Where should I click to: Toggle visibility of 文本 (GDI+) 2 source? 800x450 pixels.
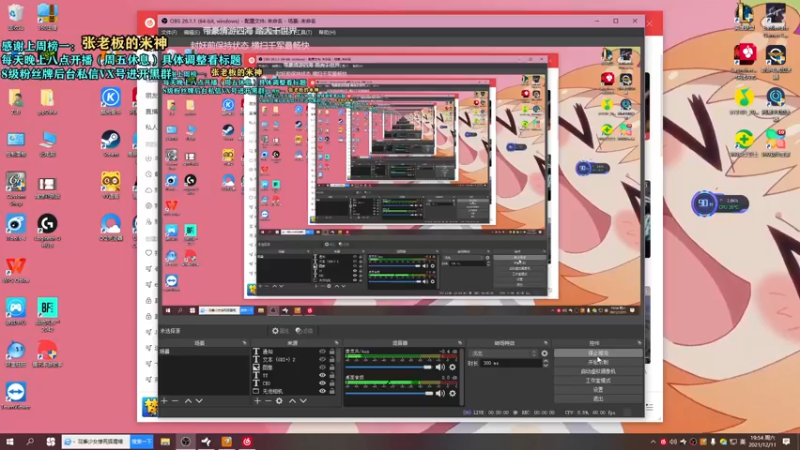[x=322, y=359]
